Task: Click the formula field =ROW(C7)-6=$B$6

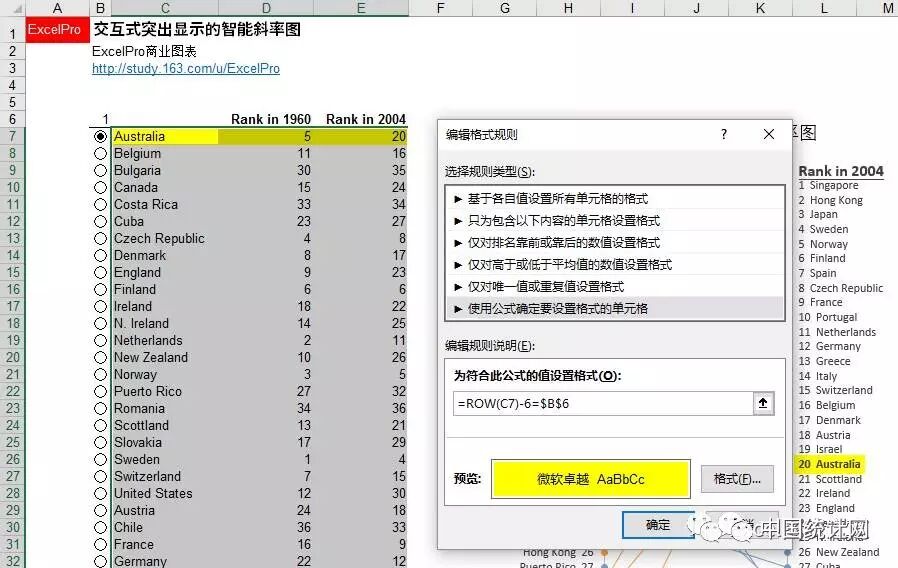Action: pos(603,403)
